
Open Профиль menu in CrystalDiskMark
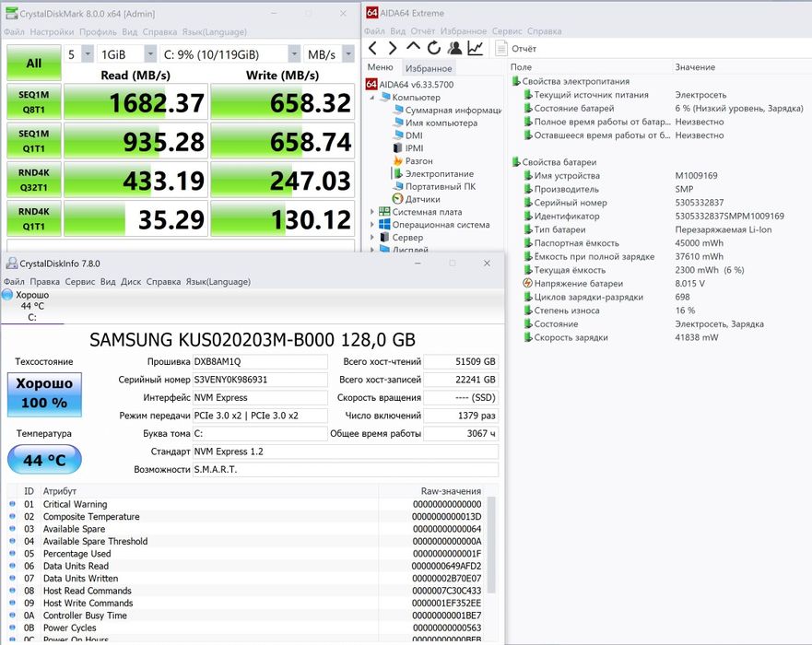pyautogui.click(x=98, y=31)
